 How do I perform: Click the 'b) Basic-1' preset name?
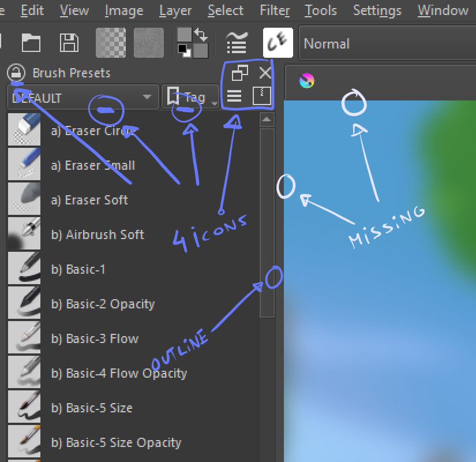(x=78, y=270)
